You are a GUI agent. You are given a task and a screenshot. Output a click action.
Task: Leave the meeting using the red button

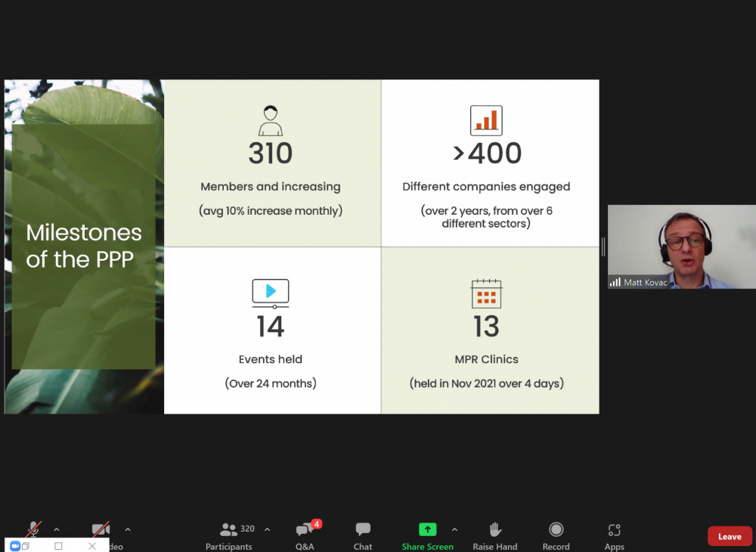tap(730, 536)
